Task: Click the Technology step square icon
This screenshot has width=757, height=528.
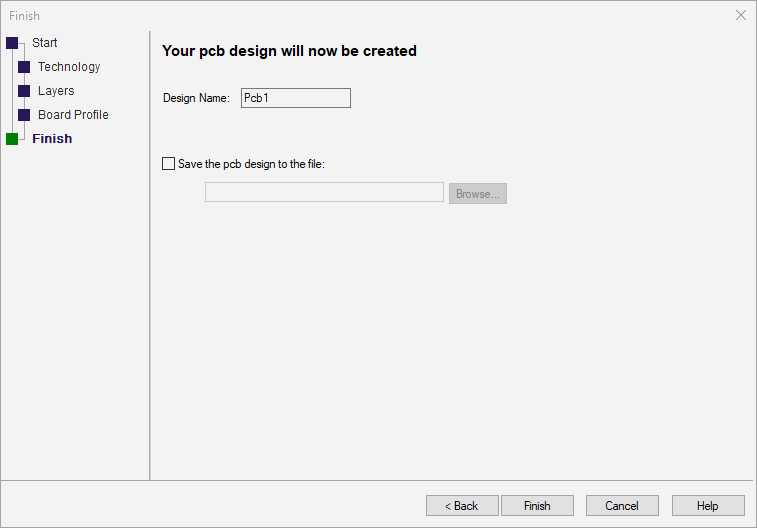Action: [x=24, y=67]
